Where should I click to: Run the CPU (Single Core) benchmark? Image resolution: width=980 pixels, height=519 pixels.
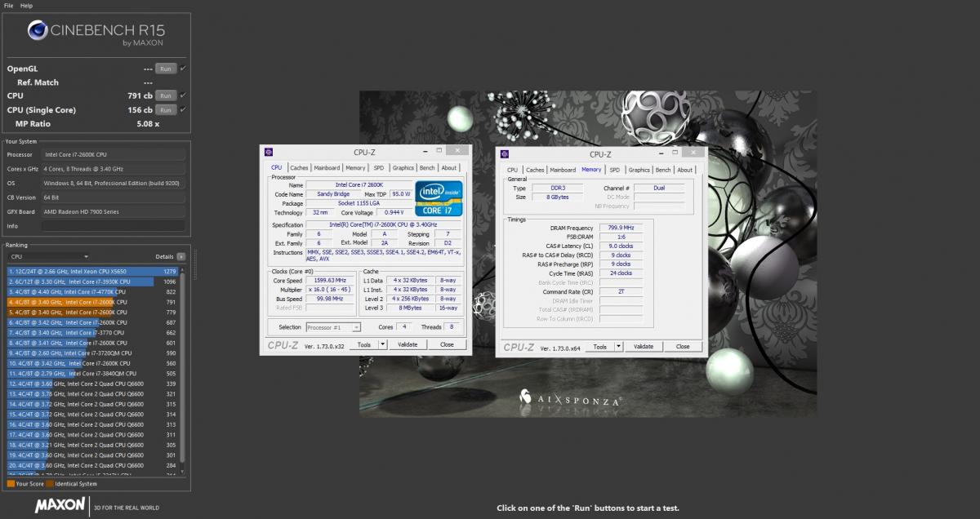(x=166, y=109)
